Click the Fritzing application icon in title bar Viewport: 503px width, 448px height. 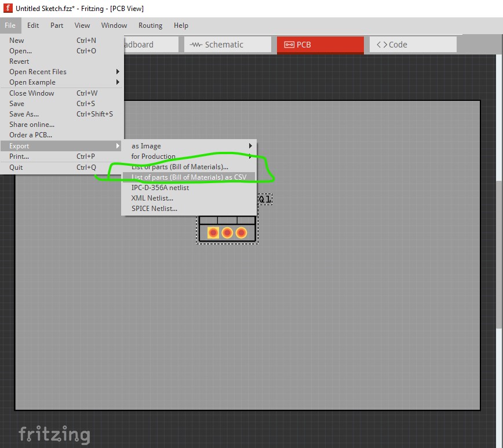[x=8, y=8]
